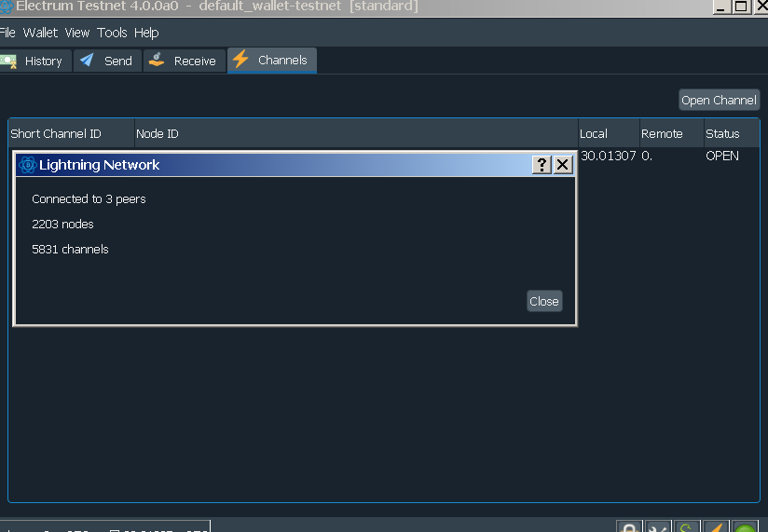
Task: Maximize the Electrum main window
Action: (741, 7)
